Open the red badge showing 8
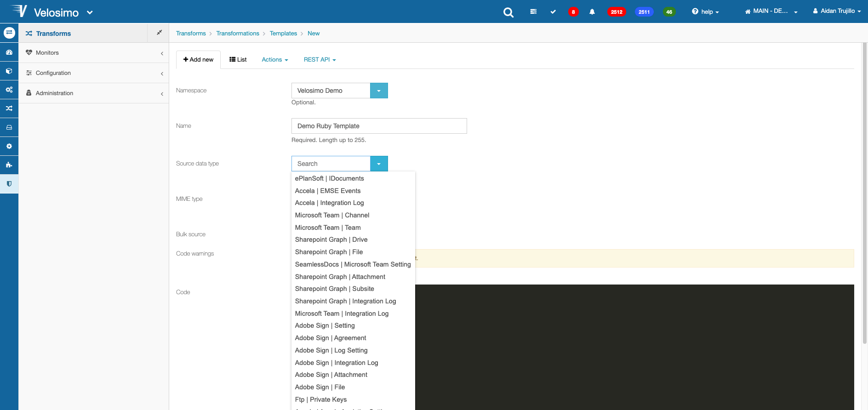The height and width of the screenshot is (410, 868). tap(573, 12)
